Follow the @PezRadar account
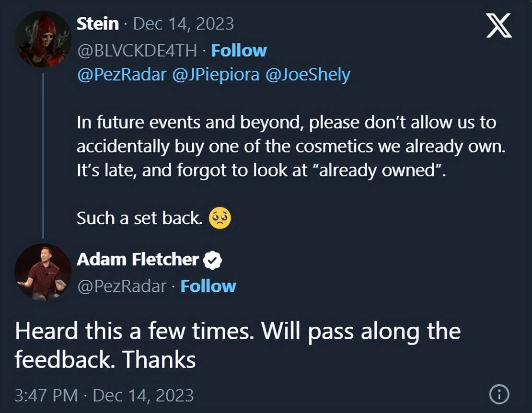This screenshot has width=532, height=413. click(x=208, y=286)
